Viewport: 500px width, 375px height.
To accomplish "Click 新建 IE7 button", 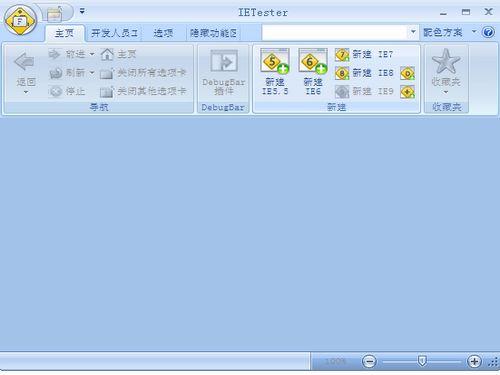I will (x=364, y=54).
